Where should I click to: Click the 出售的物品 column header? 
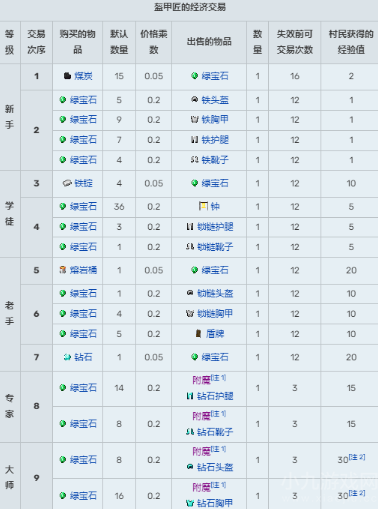[x=209, y=42]
